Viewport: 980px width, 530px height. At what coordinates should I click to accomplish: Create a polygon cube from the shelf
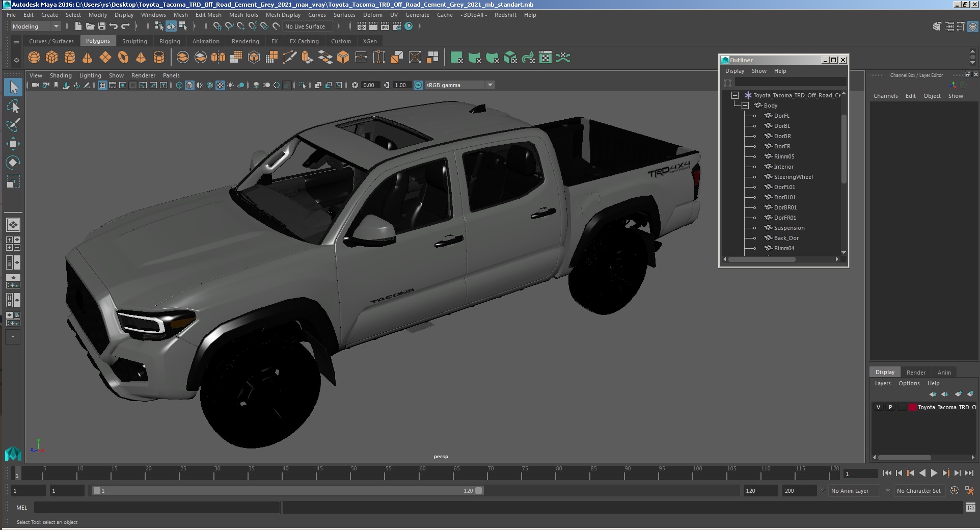pyautogui.click(x=52, y=58)
